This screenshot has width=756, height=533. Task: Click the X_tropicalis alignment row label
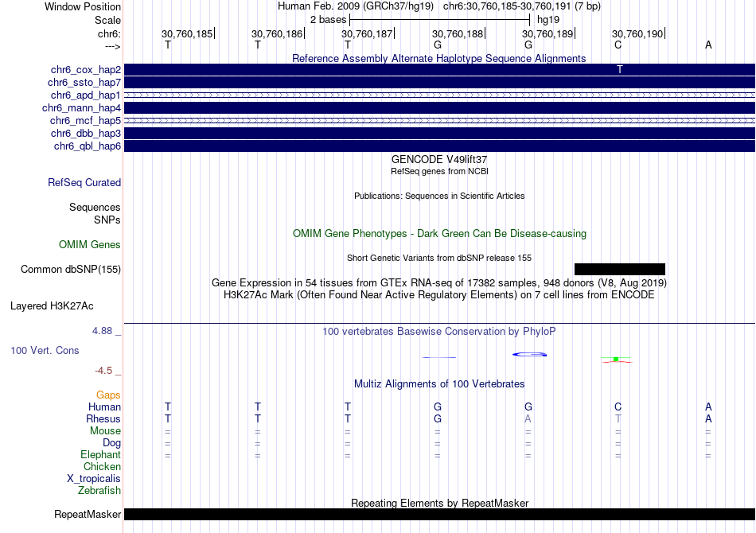[94, 479]
